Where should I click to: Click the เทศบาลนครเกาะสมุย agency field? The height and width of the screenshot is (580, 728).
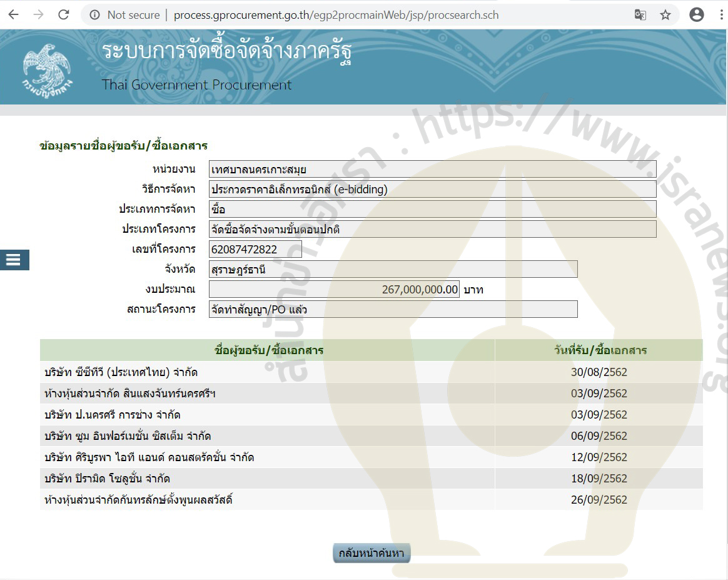tap(432, 170)
